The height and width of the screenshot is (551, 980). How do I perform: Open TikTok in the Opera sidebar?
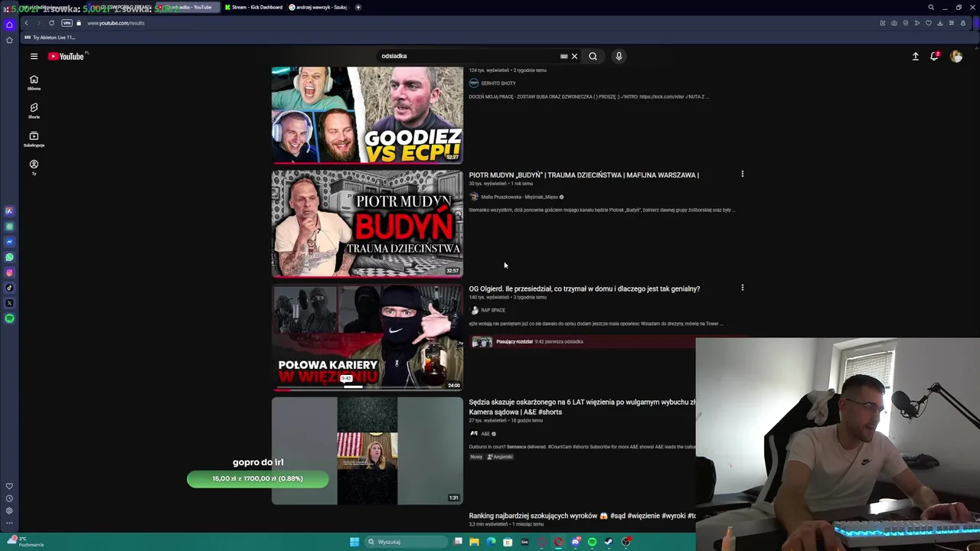click(9, 288)
